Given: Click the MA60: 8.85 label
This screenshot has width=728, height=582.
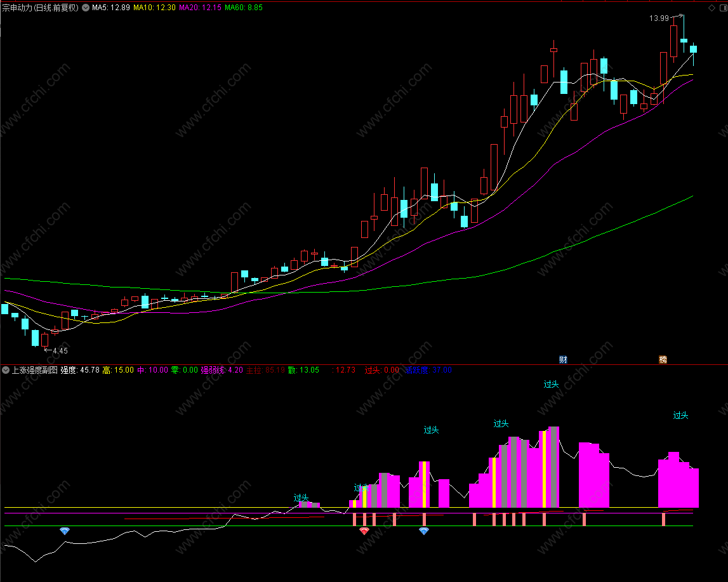Looking at the screenshot, I should point(243,8).
